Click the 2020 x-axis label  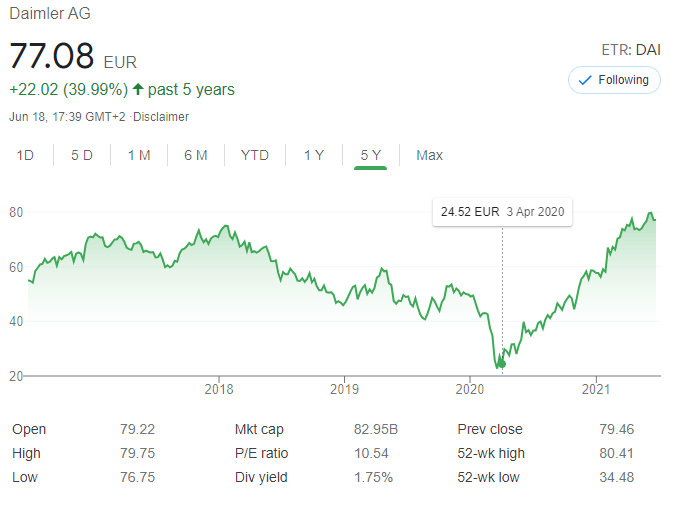(x=470, y=389)
